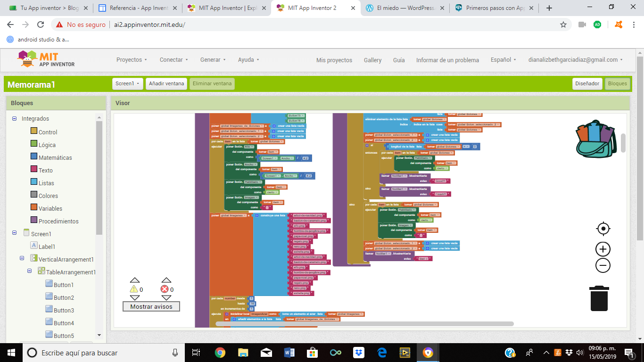Click the center workspace crosshair icon
Screen dimensions: 644x362
603,229
